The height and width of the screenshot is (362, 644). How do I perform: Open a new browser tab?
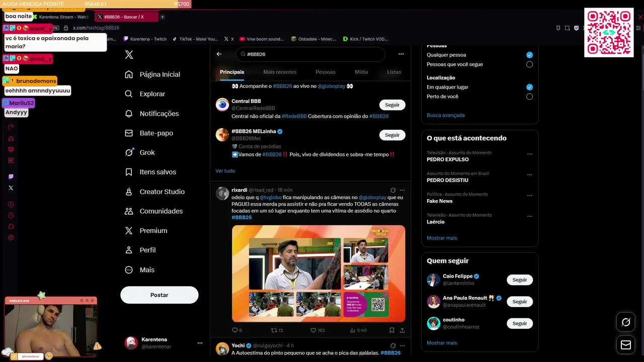162,17
